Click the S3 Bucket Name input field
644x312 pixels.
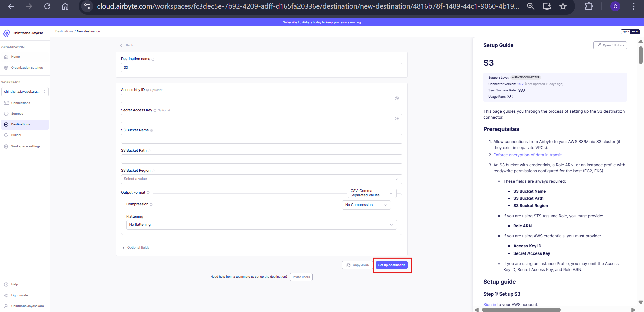(x=261, y=139)
